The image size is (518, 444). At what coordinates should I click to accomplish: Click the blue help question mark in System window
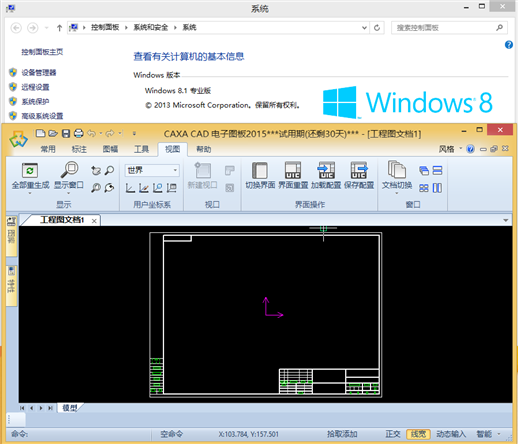(509, 45)
